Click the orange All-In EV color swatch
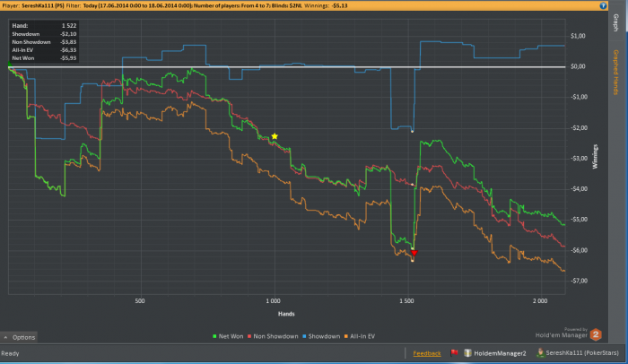 [346, 336]
